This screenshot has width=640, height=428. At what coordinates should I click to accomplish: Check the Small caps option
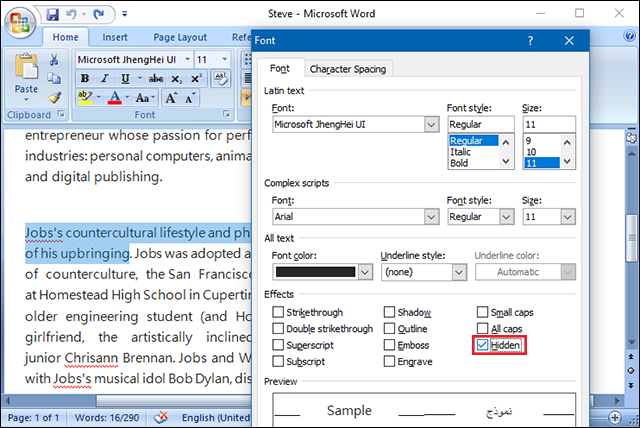pos(482,312)
